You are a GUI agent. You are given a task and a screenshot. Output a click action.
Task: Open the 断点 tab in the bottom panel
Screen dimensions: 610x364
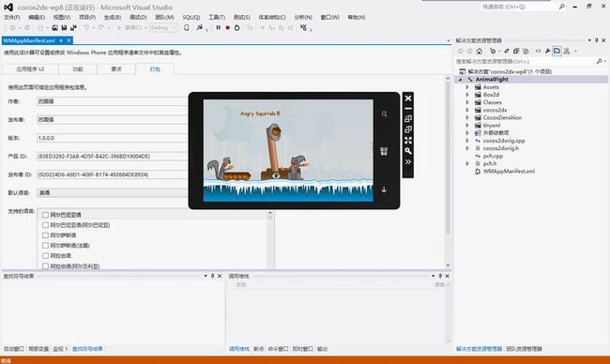(x=258, y=349)
